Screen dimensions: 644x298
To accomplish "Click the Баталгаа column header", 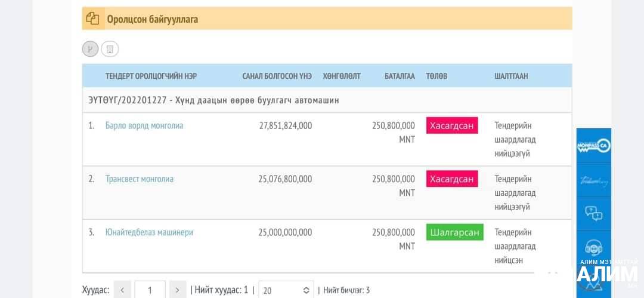I will tap(400, 76).
